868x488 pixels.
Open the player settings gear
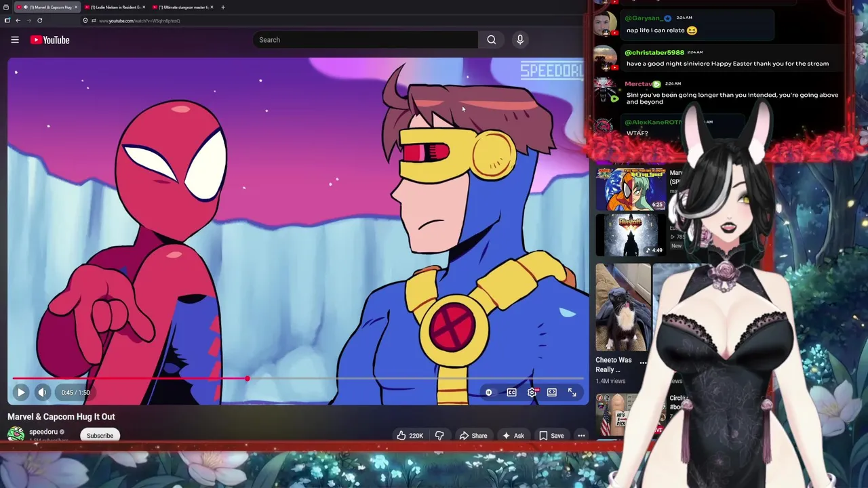click(x=532, y=392)
